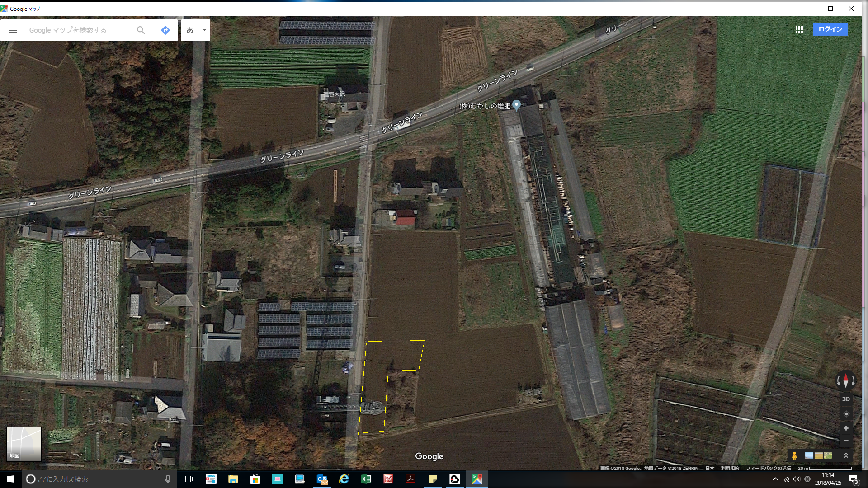868x488 pixels.
Task: Zoom out with the minus button
Action: point(846,441)
